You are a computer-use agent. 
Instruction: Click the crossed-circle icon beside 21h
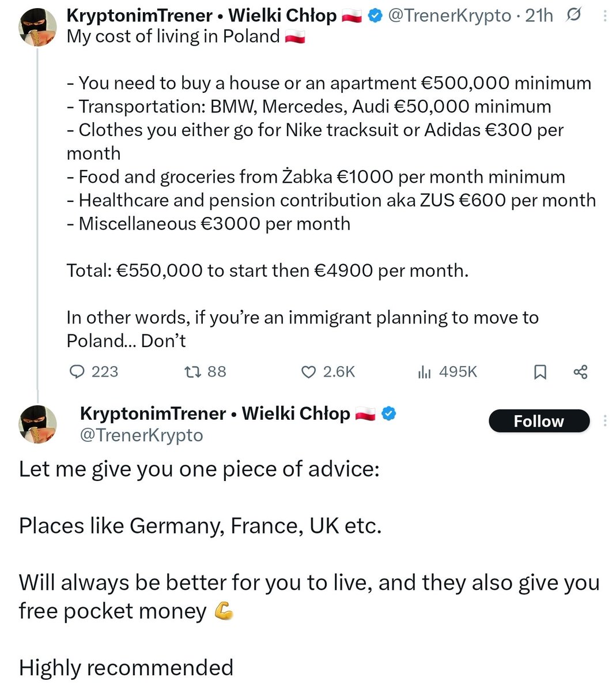point(573,16)
